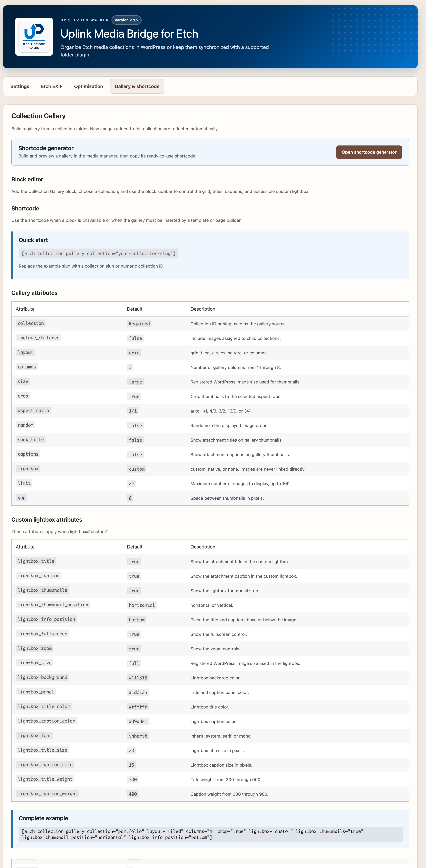
Task: Select the Gallery & shortcode tab
Action: (137, 86)
